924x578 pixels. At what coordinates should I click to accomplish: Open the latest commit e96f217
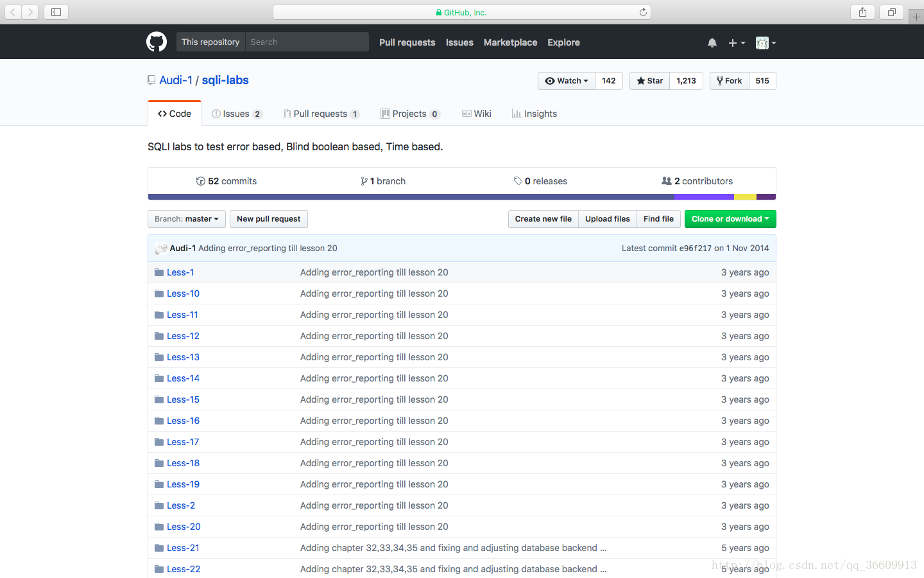(696, 249)
